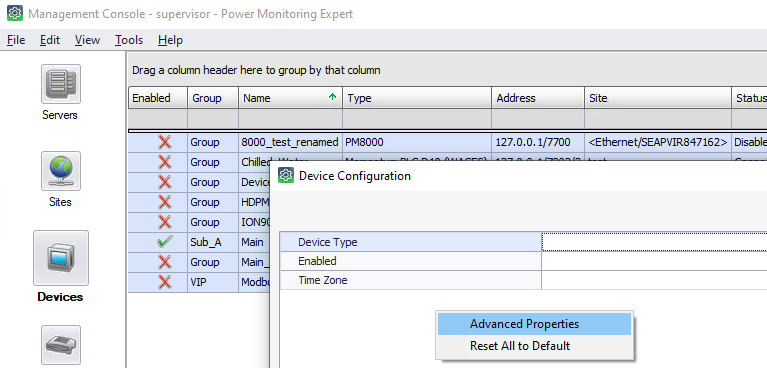Toggle enabled red X in VIP row

[x=165, y=282]
